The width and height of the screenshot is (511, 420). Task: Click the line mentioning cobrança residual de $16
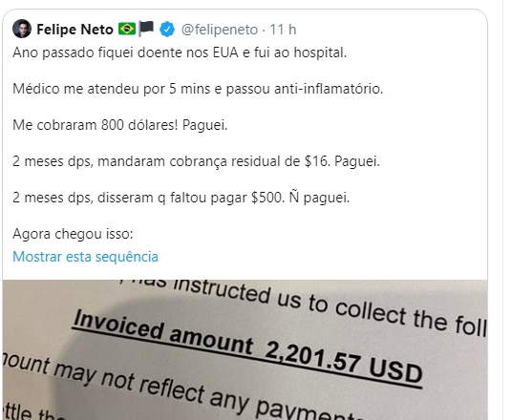click(196, 161)
